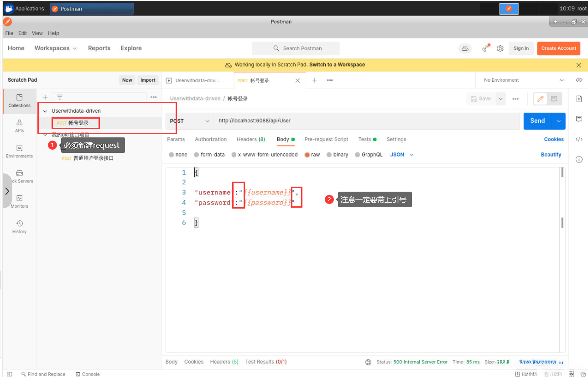The width and height of the screenshot is (588, 377).
Task: Toggle the sidebar icon in bottom status bar
Action: click(x=10, y=374)
